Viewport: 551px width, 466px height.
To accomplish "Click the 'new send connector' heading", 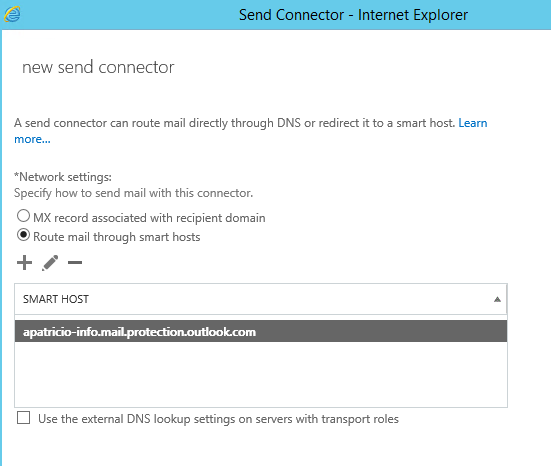I will (x=98, y=67).
